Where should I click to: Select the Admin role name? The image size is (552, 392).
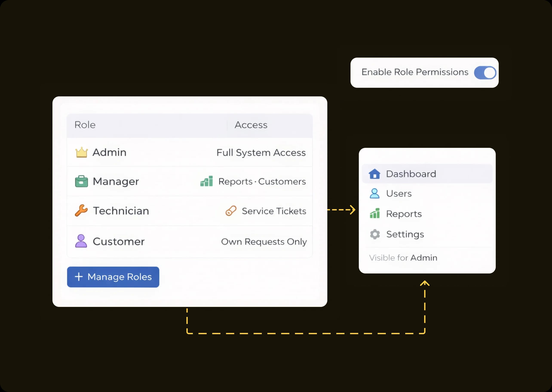110,152
